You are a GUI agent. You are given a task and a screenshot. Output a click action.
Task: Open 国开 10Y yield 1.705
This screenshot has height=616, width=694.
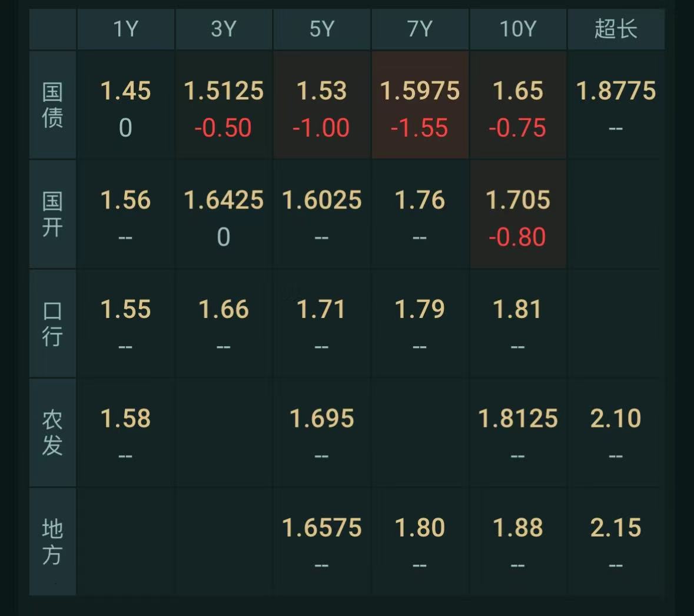[518, 200]
